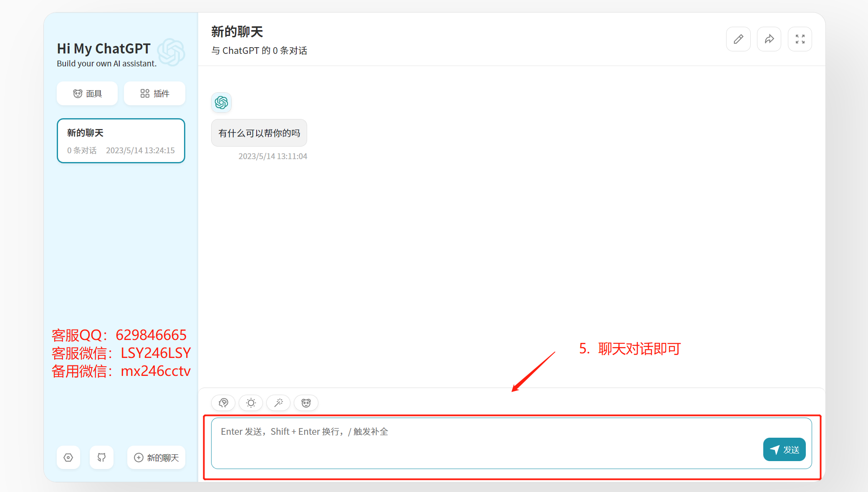The image size is (868, 492).
Task: Open the 插件 plugins page
Action: 154,94
